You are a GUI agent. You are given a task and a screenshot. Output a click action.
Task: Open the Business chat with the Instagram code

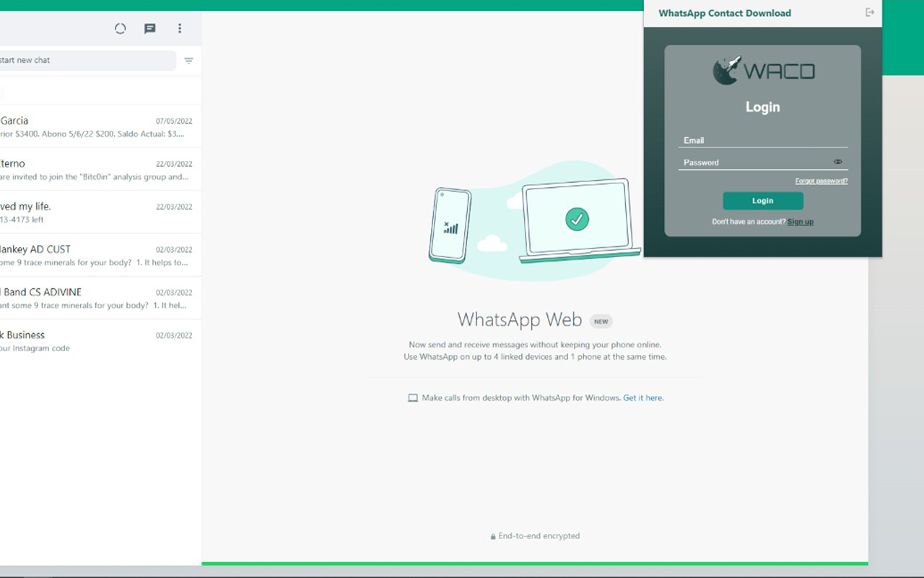click(72, 340)
